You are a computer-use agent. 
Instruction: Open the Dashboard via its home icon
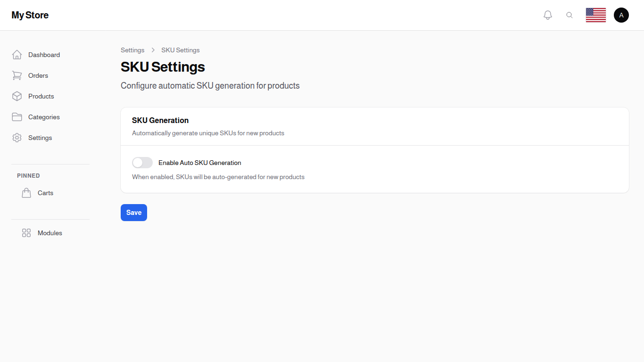17,54
